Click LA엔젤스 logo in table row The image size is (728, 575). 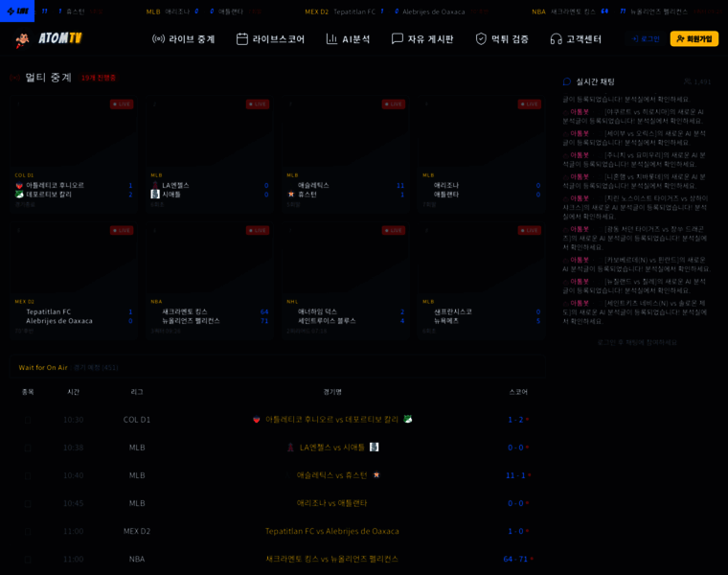(290, 448)
